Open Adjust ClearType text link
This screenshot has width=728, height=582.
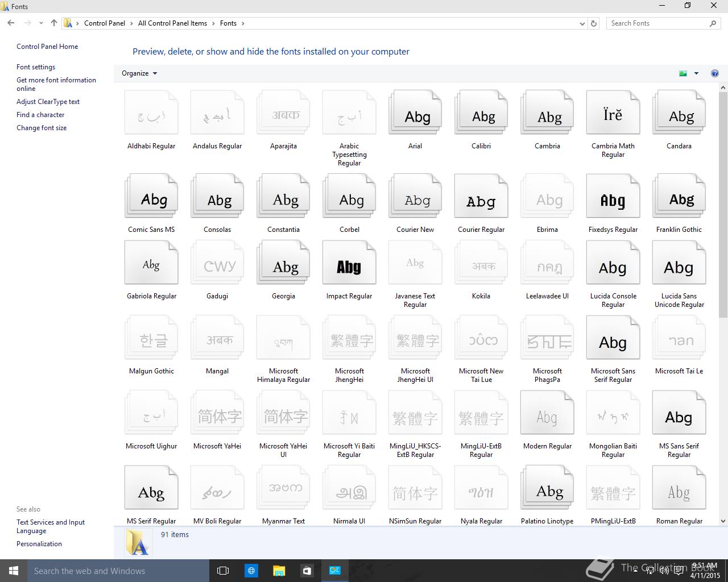pos(48,102)
